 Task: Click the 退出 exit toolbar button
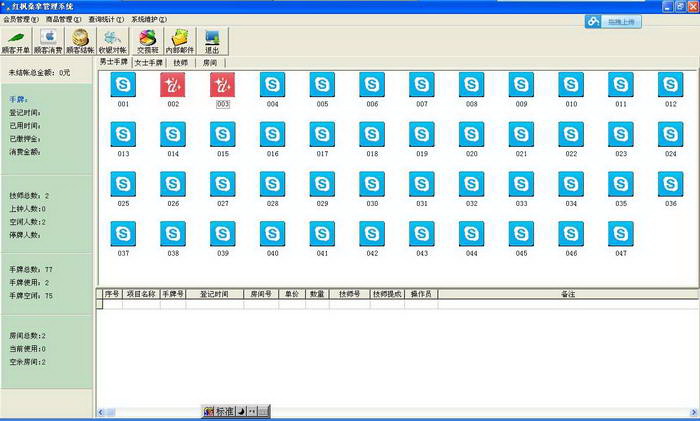point(212,41)
